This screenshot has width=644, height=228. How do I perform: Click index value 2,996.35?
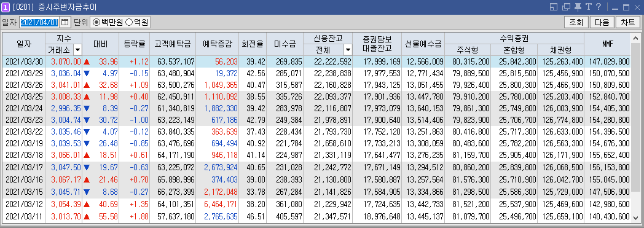click(x=66, y=108)
